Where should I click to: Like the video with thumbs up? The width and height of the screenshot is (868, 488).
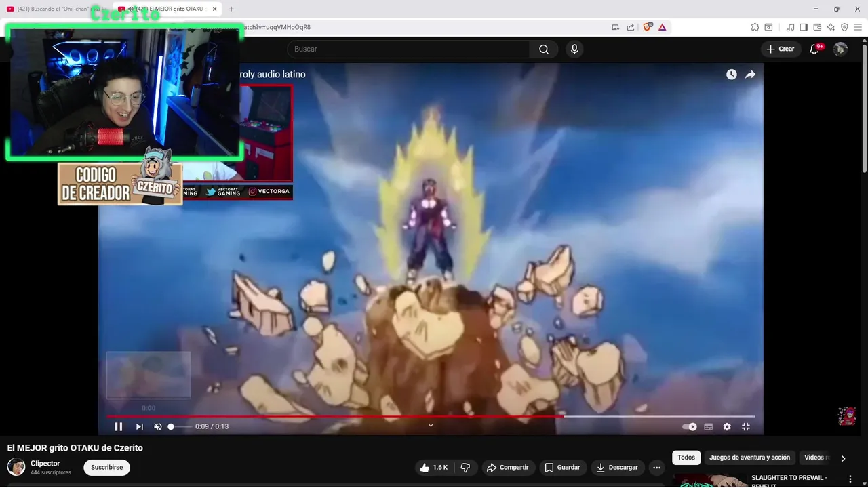coord(434,468)
